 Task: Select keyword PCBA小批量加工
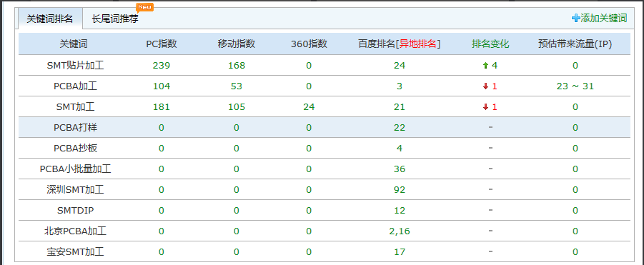pyautogui.click(x=75, y=169)
